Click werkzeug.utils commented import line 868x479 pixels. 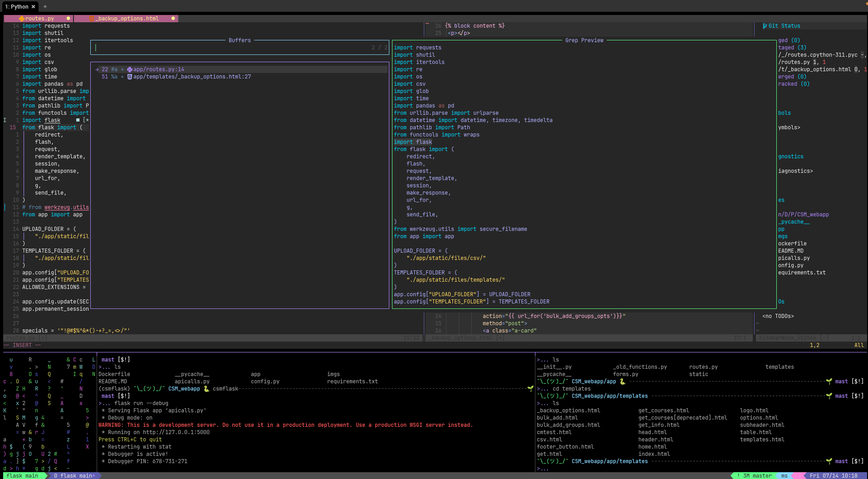click(55, 207)
